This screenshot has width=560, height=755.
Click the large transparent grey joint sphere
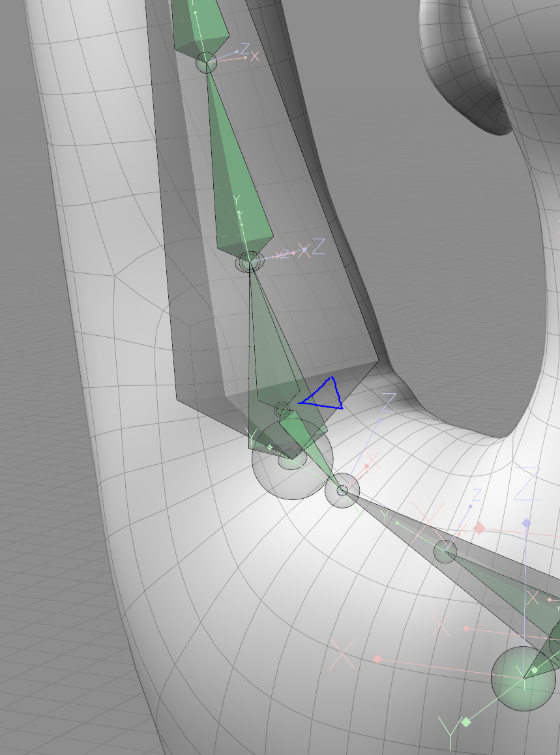(292, 459)
